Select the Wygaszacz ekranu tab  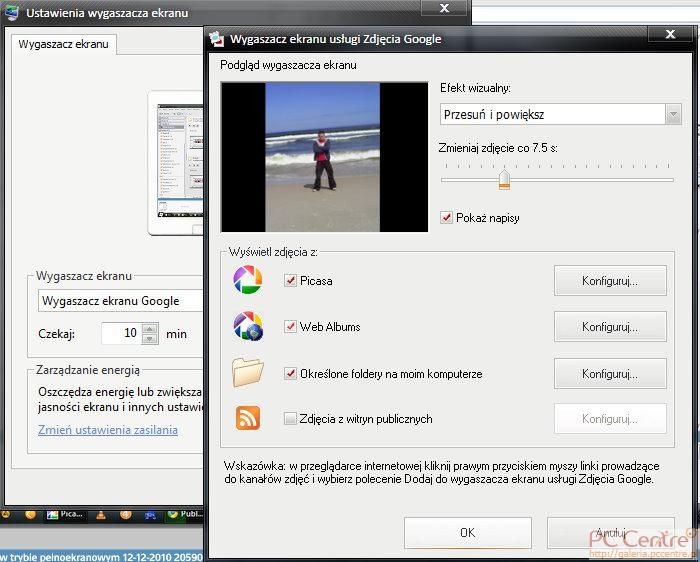click(x=65, y=44)
